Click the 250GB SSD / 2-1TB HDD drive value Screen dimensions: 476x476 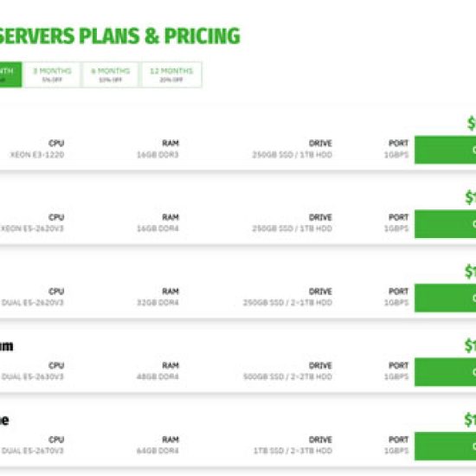tap(287, 303)
